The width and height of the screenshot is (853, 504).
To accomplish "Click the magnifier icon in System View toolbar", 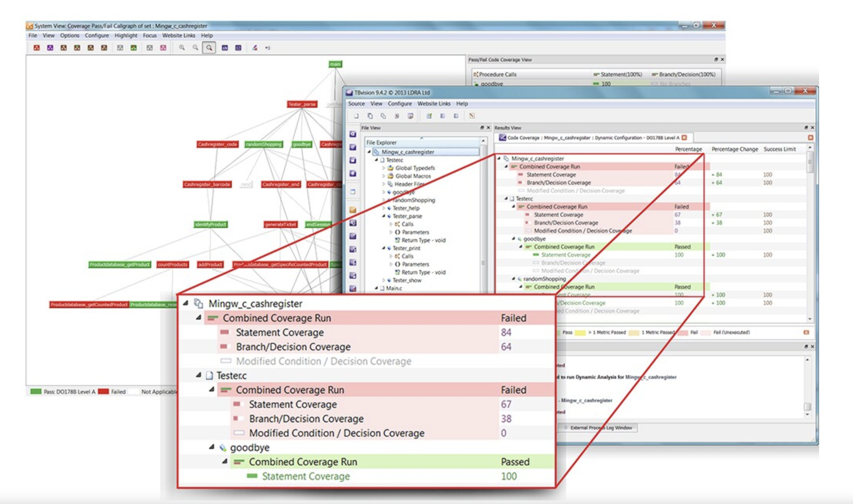I will click(209, 48).
